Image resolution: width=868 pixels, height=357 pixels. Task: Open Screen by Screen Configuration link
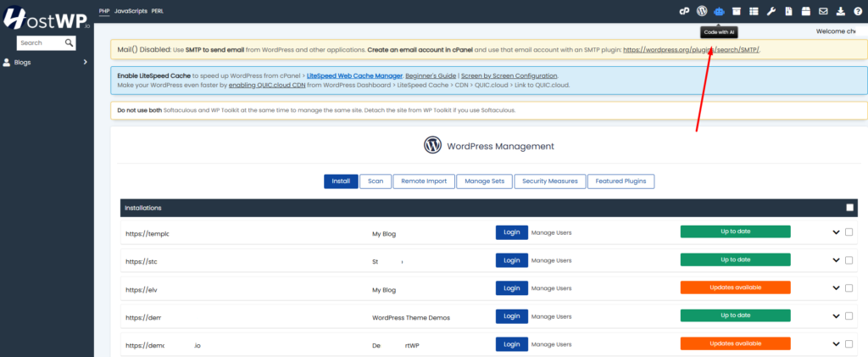tap(509, 75)
